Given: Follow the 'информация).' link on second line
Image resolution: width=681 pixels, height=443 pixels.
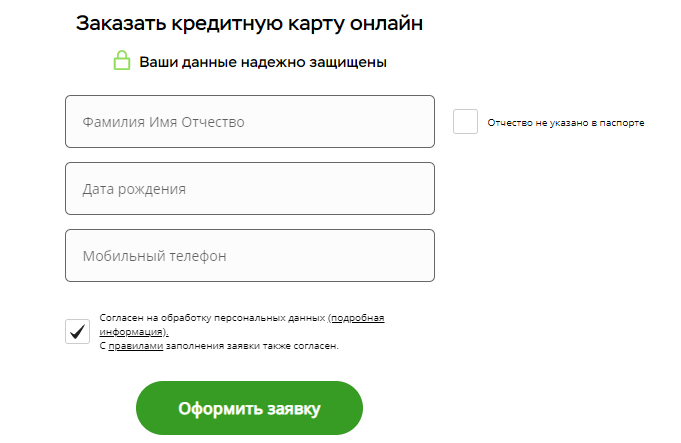Looking at the screenshot, I should point(134,332).
